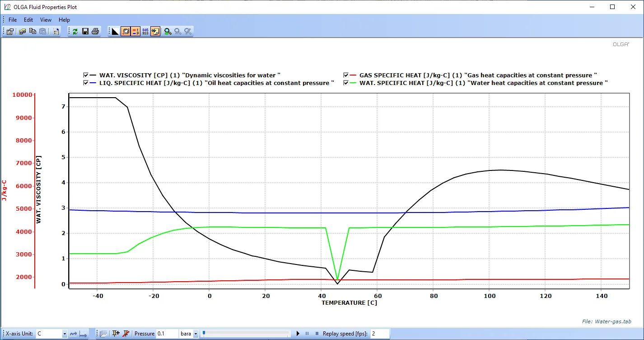Click the red J/kg-C axis title

coord(4,190)
